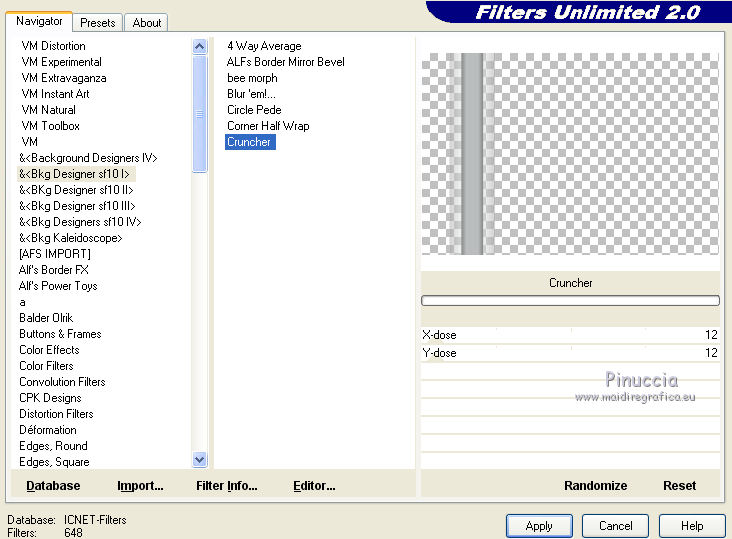Viewport: 732px width, 539px height.
Task: Select Alf's Border FX category
Action: [x=53, y=270]
